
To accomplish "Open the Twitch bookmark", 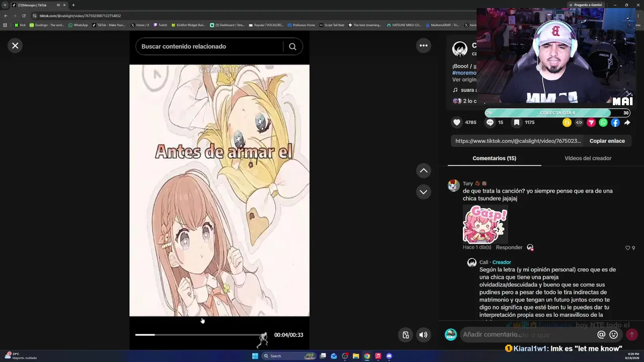I will point(160,25).
